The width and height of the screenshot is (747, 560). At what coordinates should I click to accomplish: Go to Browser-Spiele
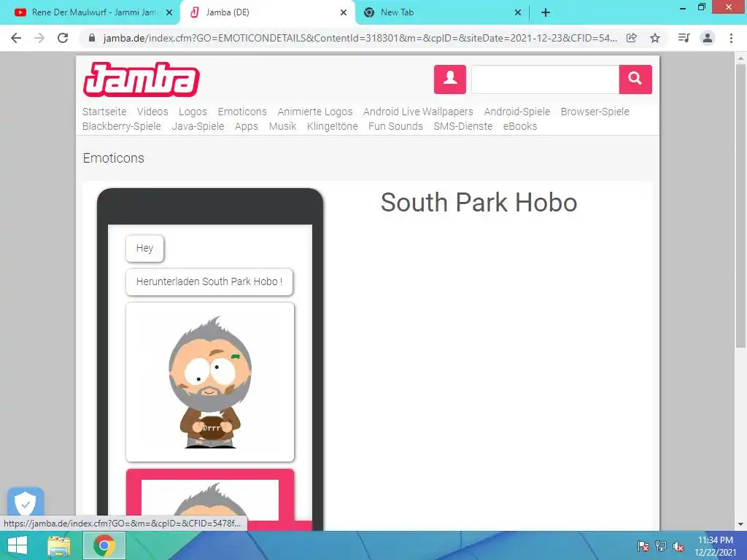(x=595, y=112)
